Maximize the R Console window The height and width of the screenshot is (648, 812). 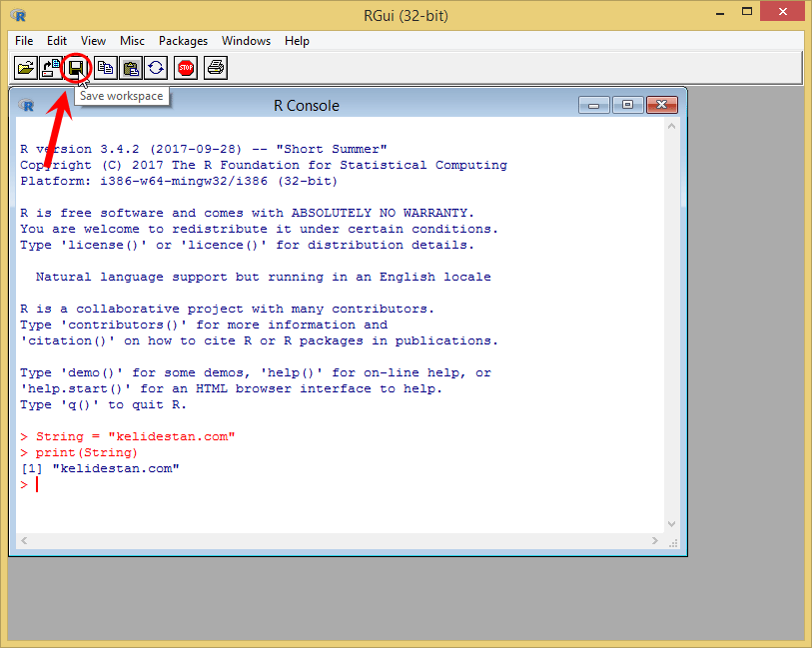pyautogui.click(x=627, y=105)
